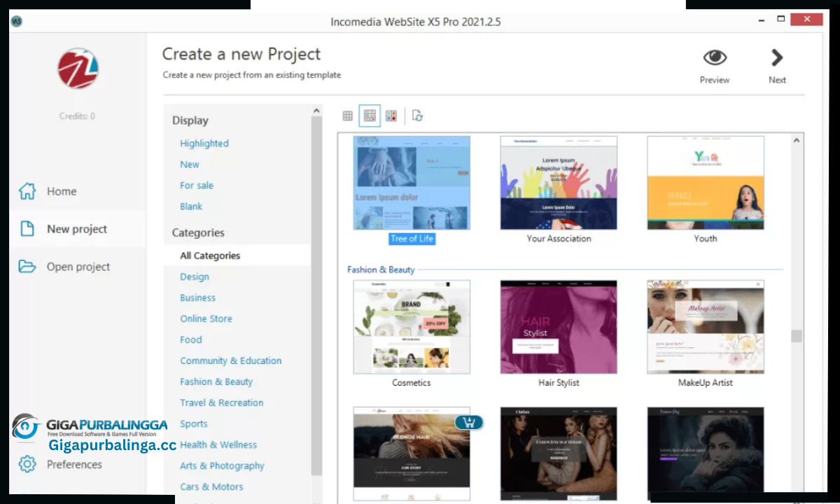Viewport: 840px width, 504px height.
Task: Click the Categories section heading
Action: click(198, 232)
